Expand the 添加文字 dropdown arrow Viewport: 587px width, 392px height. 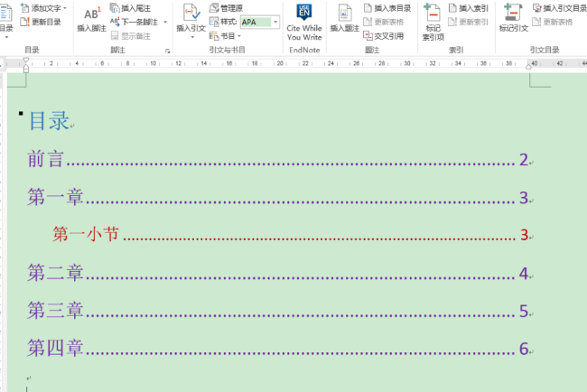tap(65, 8)
